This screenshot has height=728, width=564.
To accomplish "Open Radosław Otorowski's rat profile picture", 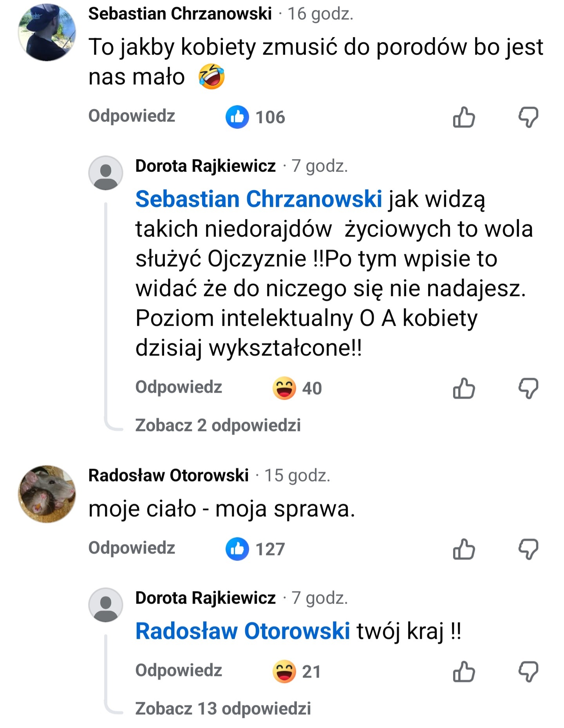I will pyautogui.click(x=47, y=494).
